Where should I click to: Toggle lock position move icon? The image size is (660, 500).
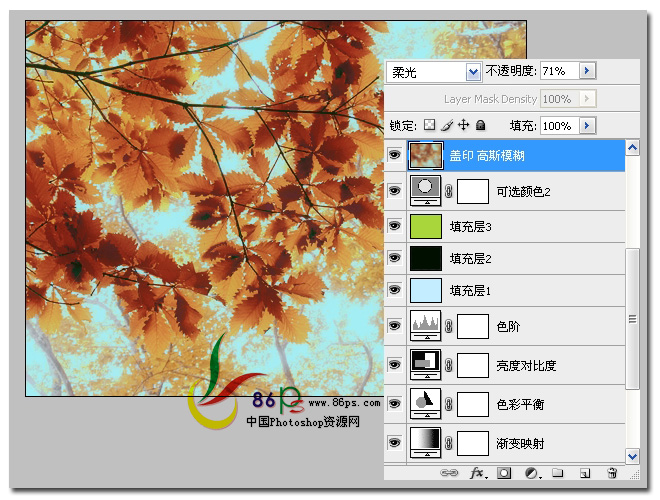(x=463, y=125)
